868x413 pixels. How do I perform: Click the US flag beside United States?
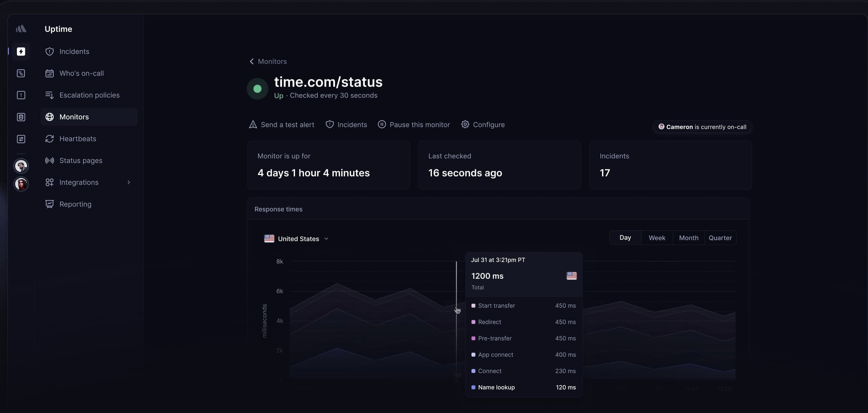[269, 239]
